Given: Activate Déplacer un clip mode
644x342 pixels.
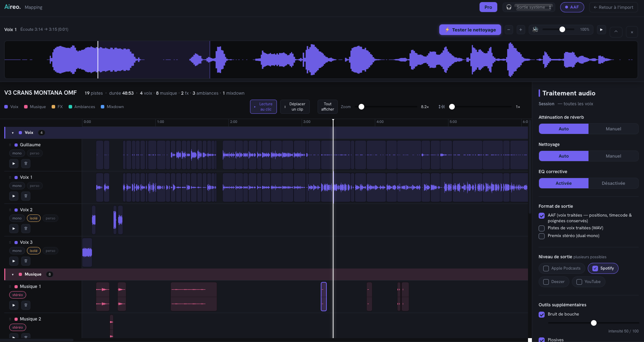Looking at the screenshot, I should pos(295,107).
